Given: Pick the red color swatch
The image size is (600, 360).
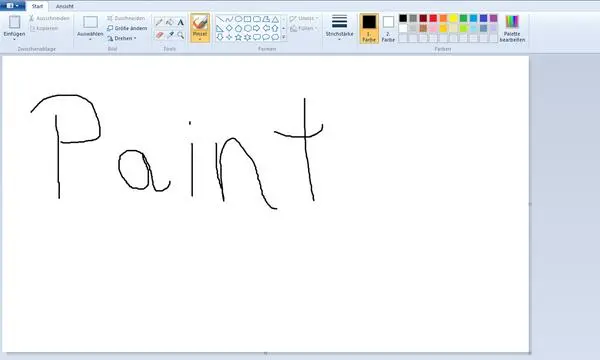Looking at the screenshot, I should pos(433,18).
